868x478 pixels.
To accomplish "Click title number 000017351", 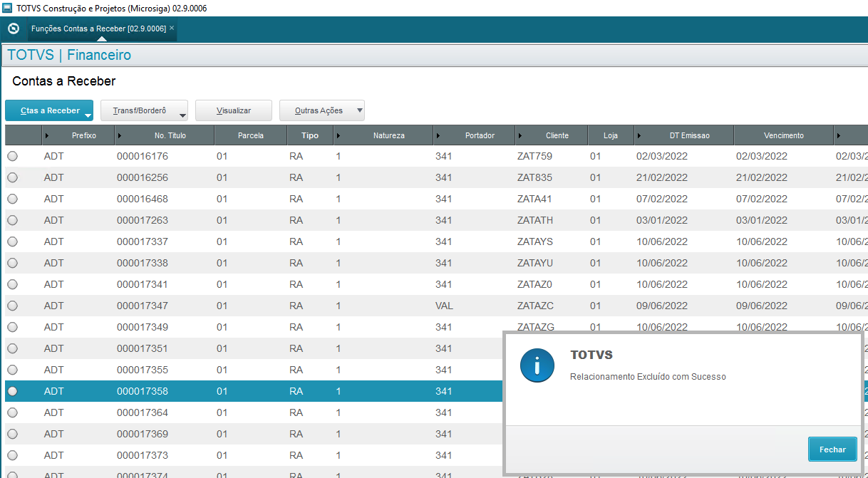I will [143, 348].
